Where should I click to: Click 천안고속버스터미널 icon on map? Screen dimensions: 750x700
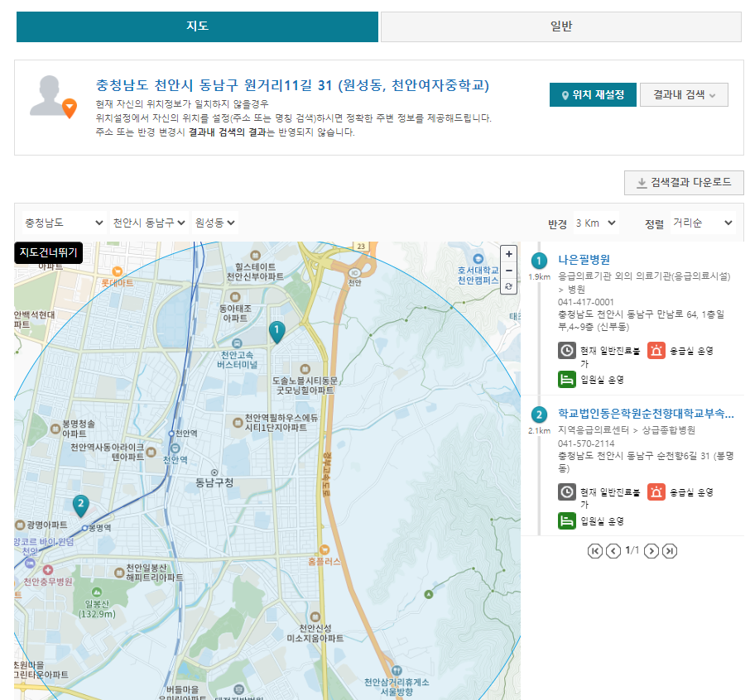tap(237, 343)
